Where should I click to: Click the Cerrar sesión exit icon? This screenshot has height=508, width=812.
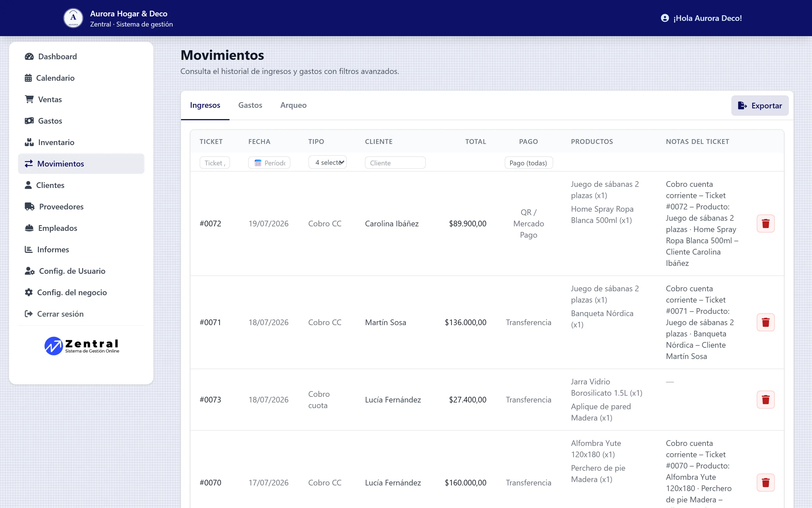click(29, 314)
